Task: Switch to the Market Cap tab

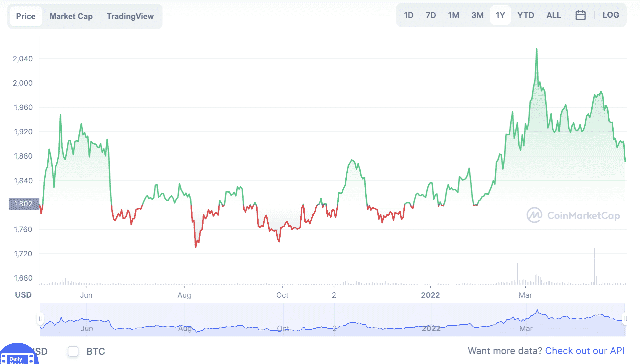Action: (71, 16)
